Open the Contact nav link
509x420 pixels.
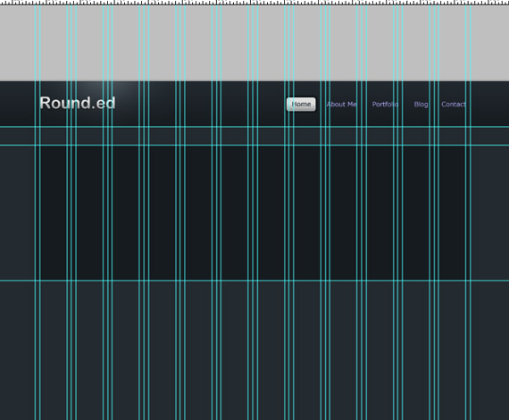(x=454, y=105)
